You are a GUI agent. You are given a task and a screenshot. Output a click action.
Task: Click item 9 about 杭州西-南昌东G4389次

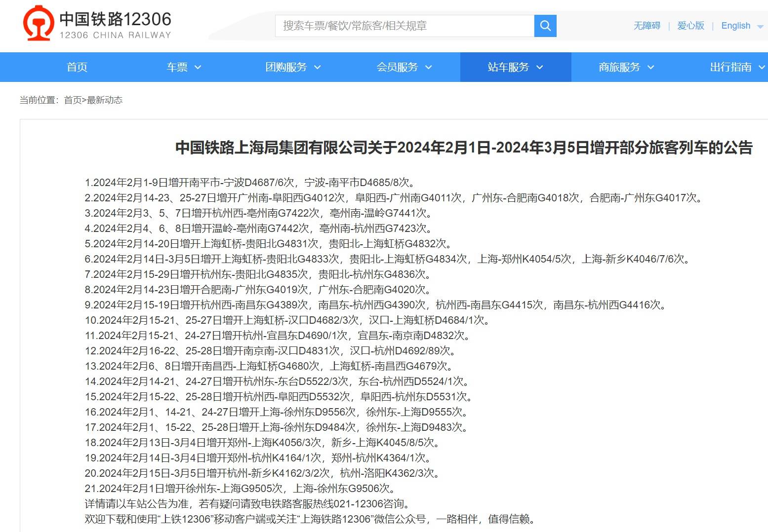(376, 305)
